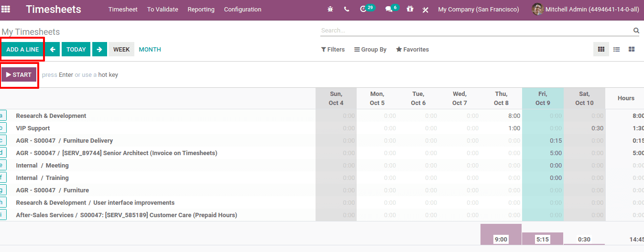
Task: Click VIP Support row's Saturday 0:30 cell
Action: pos(584,128)
